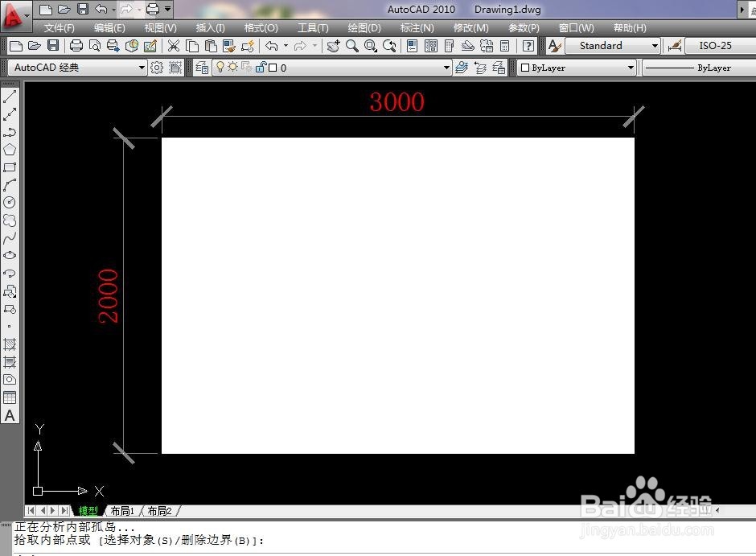Select the Line draw tool
Screen dimensions: 756x556
pyautogui.click(x=10, y=97)
